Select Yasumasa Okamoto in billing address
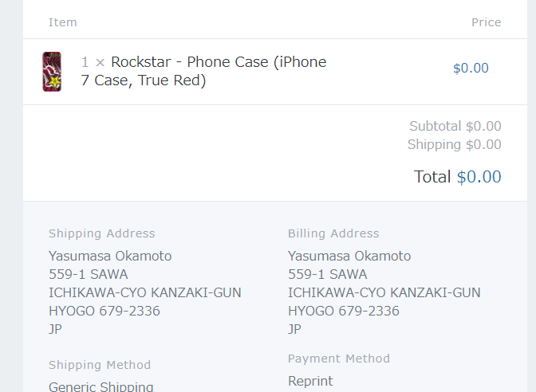 point(349,256)
